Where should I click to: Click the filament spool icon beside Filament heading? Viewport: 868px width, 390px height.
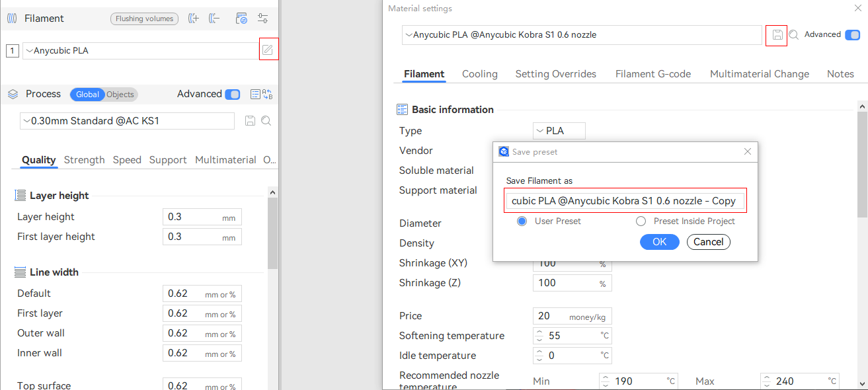click(x=13, y=19)
